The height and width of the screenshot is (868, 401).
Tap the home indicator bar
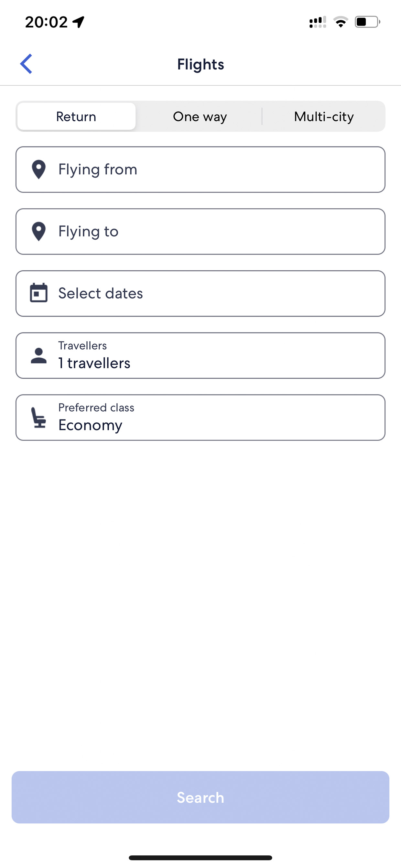click(x=200, y=858)
